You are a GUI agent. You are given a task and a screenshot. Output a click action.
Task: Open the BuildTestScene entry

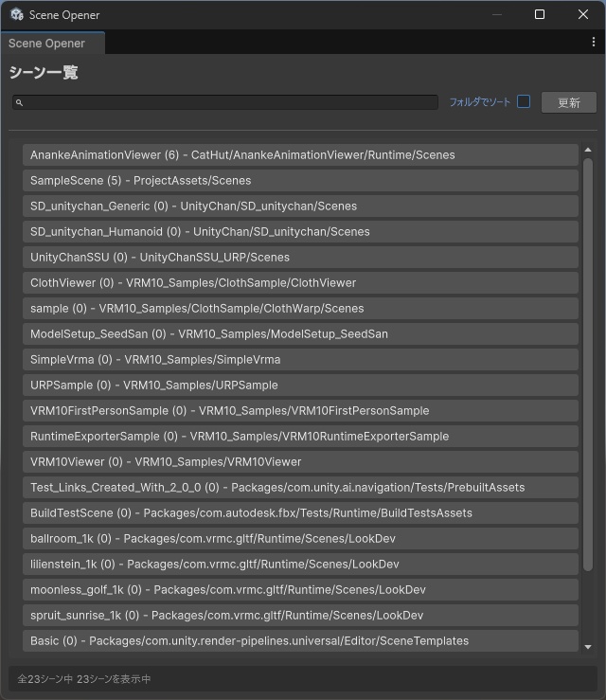tap(300, 513)
